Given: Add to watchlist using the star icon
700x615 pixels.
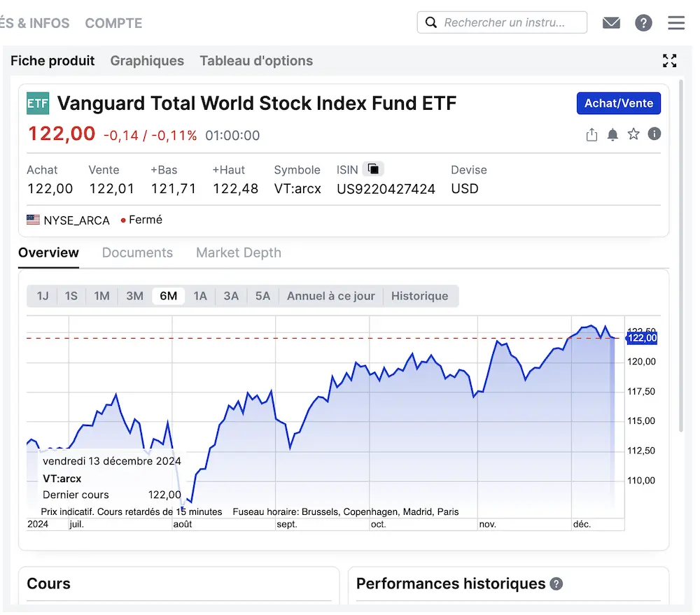Looking at the screenshot, I should (633, 134).
